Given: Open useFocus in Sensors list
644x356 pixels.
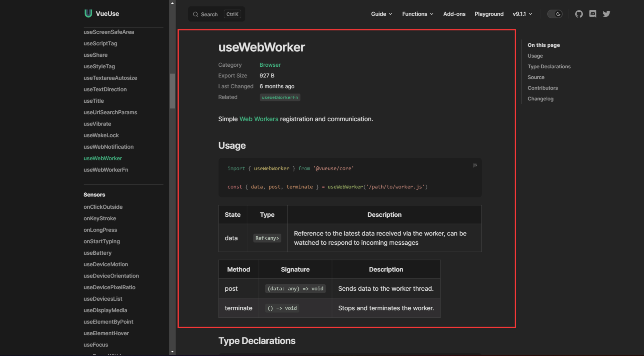Looking at the screenshot, I should click(96, 345).
